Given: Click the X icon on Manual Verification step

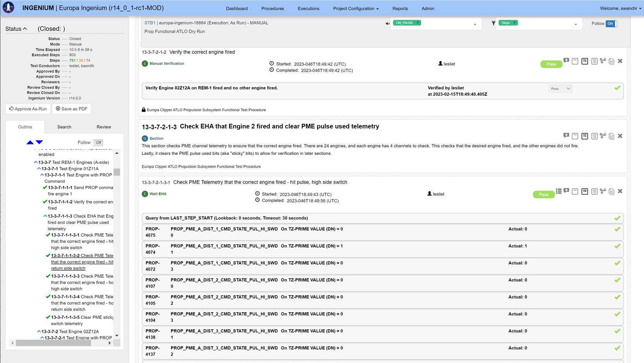Looking at the screenshot, I should pos(620,61).
